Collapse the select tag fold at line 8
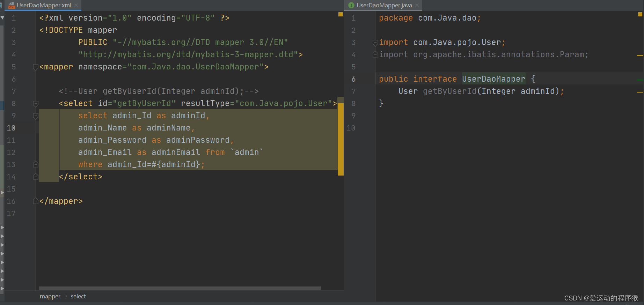 pos(36,103)
